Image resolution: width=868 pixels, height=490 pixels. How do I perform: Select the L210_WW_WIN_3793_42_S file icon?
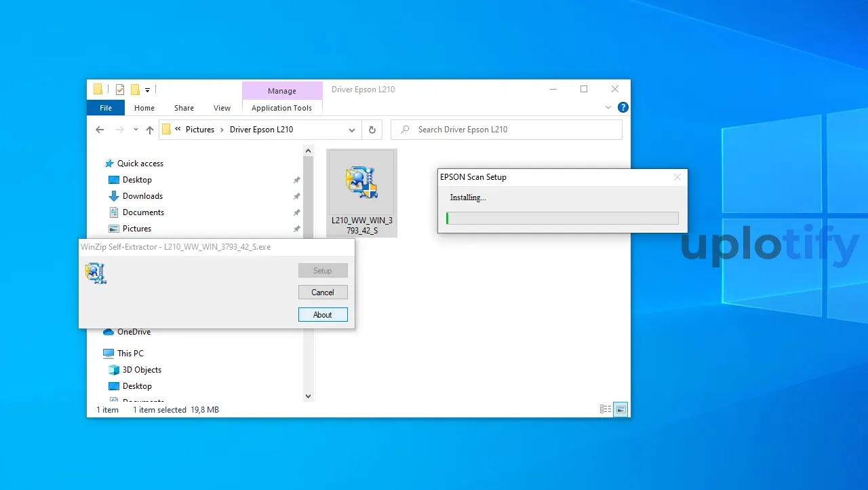pyautogui.click(x=361, y=183)
